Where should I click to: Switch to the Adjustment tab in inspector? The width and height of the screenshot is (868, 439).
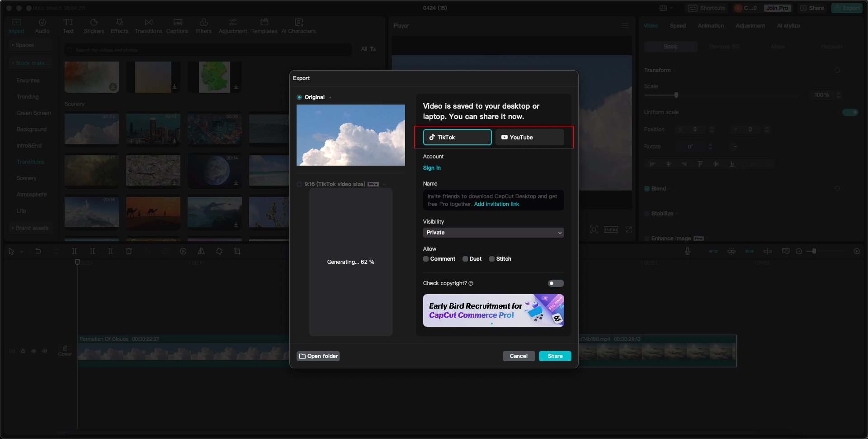click(x=750, y=26)
